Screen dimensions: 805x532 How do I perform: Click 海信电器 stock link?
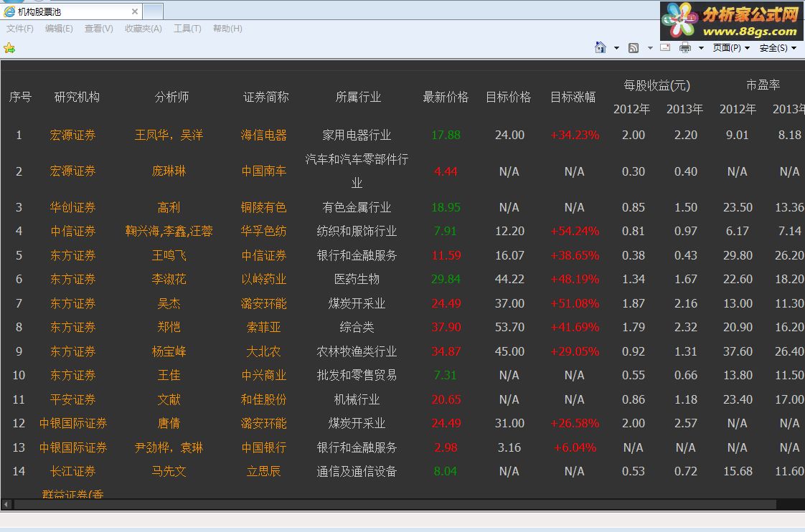pyautogui.click(x=264, y=135)
